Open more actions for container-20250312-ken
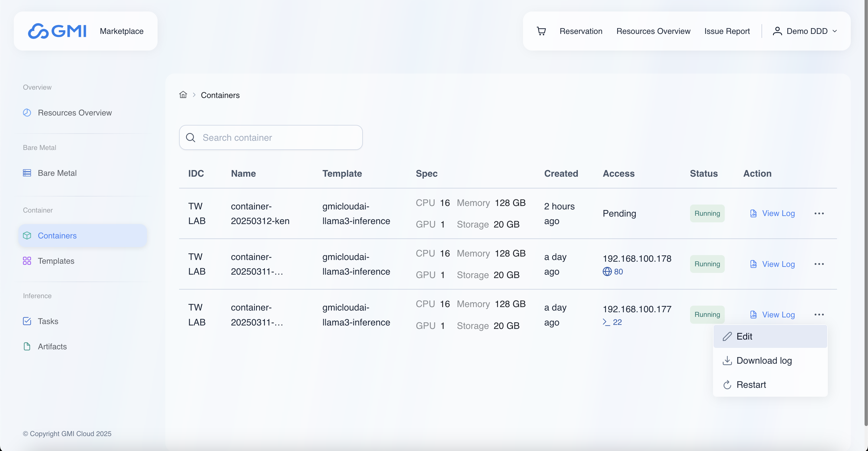The width and height of the screenshot is (868, 451). click(x=819, y=213)
